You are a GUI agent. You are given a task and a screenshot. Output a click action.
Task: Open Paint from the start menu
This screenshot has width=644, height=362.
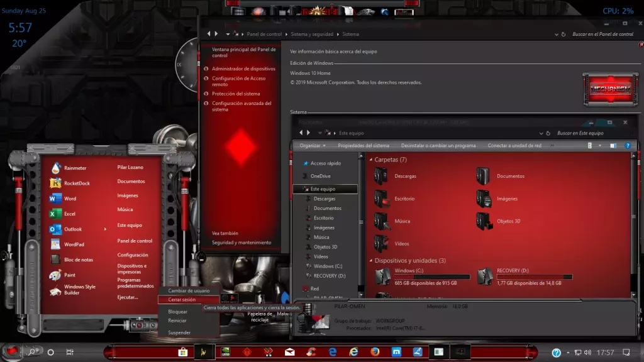pyautogui.click(x=69, y=275)
